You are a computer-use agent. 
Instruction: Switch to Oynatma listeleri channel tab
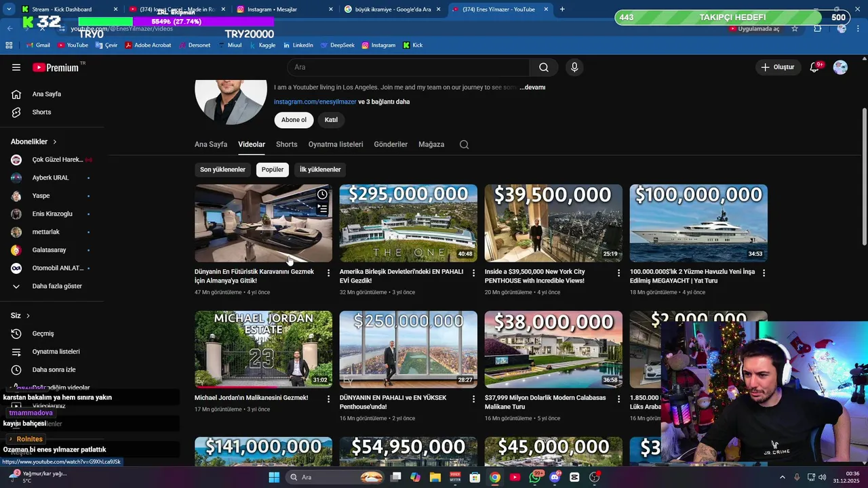(336, 144)
